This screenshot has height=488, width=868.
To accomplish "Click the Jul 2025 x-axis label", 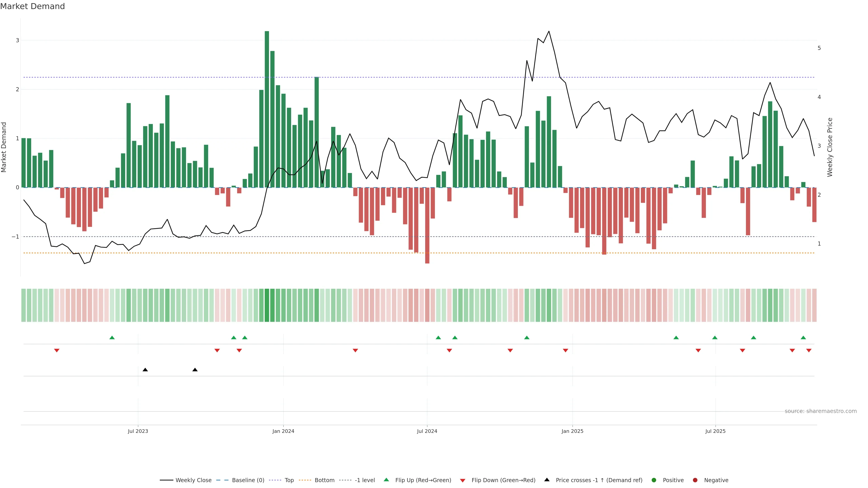I will 715,431.
